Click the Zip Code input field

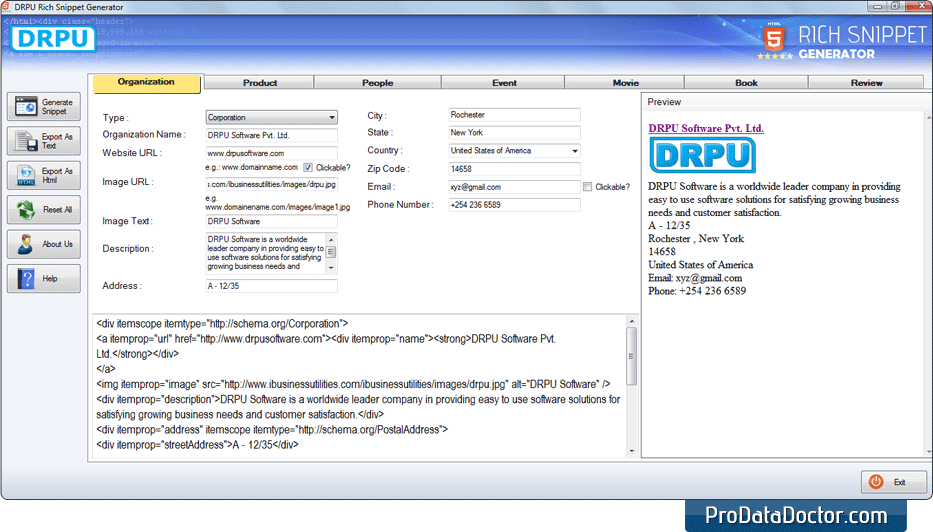[x=514, y=169]
